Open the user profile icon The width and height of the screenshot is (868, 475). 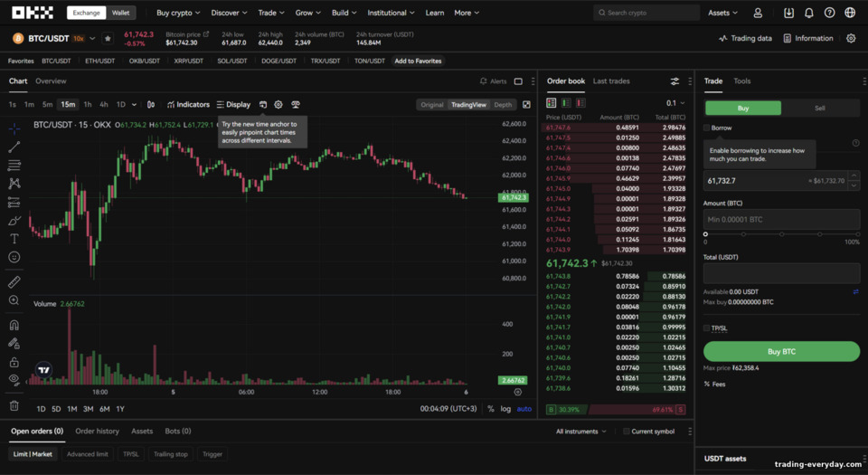pos(758,13)
